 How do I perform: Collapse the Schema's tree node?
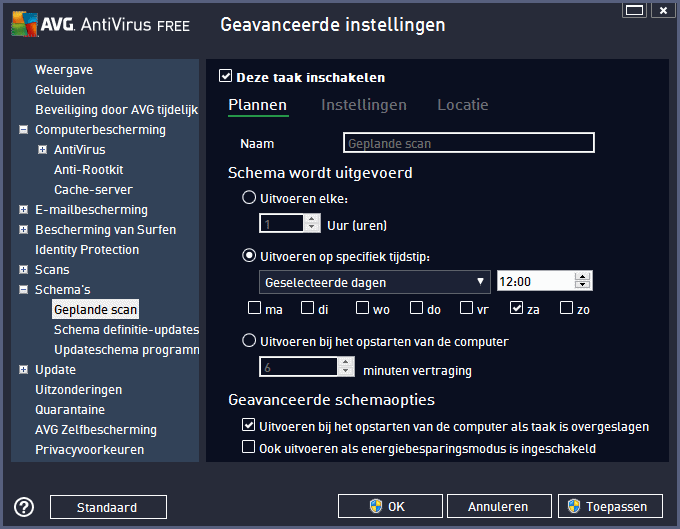point(24,290)
